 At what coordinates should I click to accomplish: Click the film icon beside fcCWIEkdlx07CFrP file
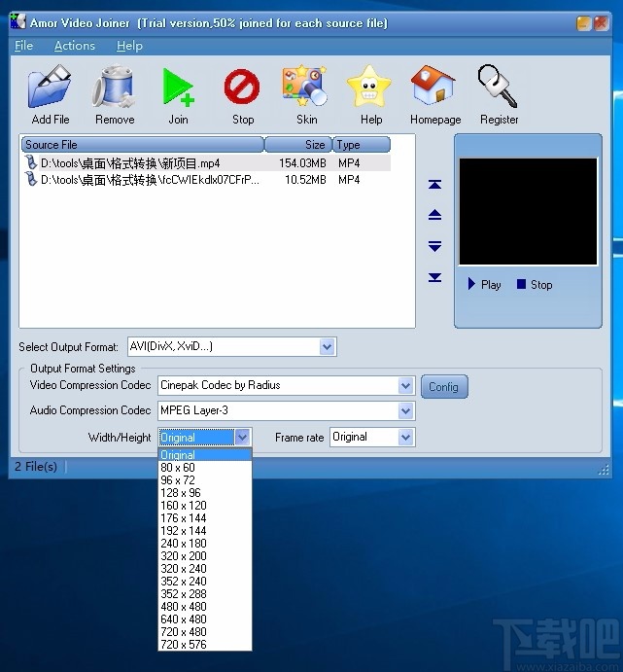click(30, 179)
